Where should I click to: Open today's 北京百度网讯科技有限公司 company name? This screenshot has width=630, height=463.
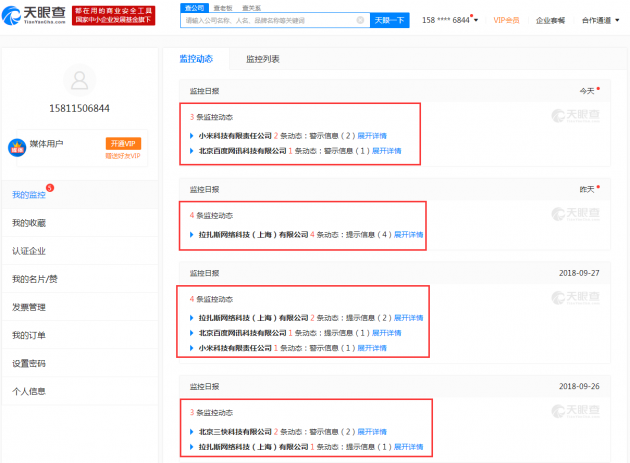click(242, 151)
